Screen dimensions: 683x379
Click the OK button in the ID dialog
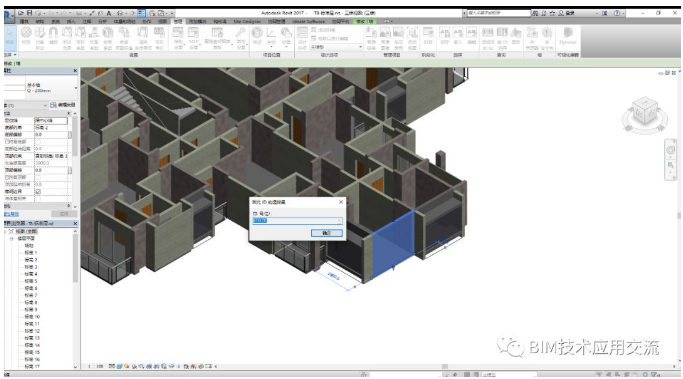(x=327, y=233)
